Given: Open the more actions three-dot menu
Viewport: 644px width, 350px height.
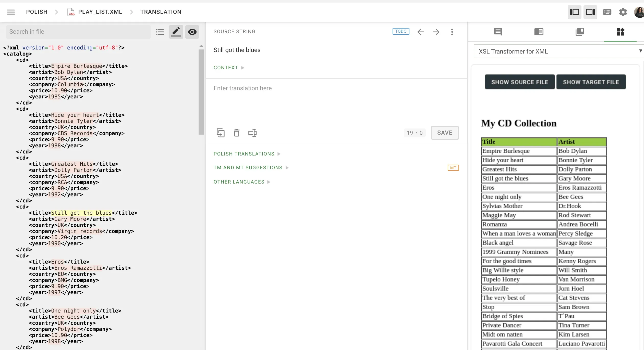Looking at the screenshot, I should (x=452, y=32).
